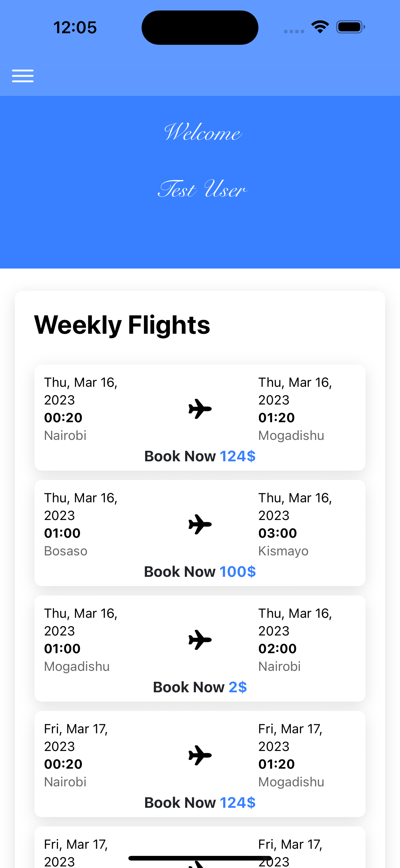Book the 100$ Bosaso to Kismayo flight
Screen dimensions: 400x868
click(x=200, y=572)
